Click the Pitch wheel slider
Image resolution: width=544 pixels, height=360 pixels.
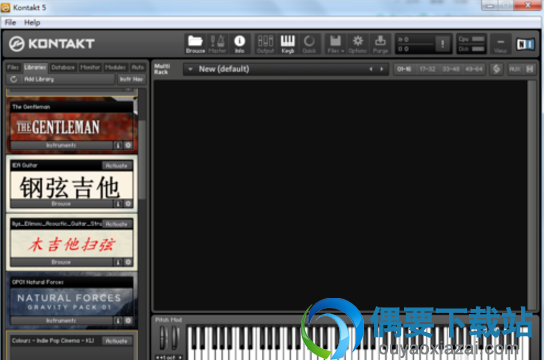click(x=162, y=336)
